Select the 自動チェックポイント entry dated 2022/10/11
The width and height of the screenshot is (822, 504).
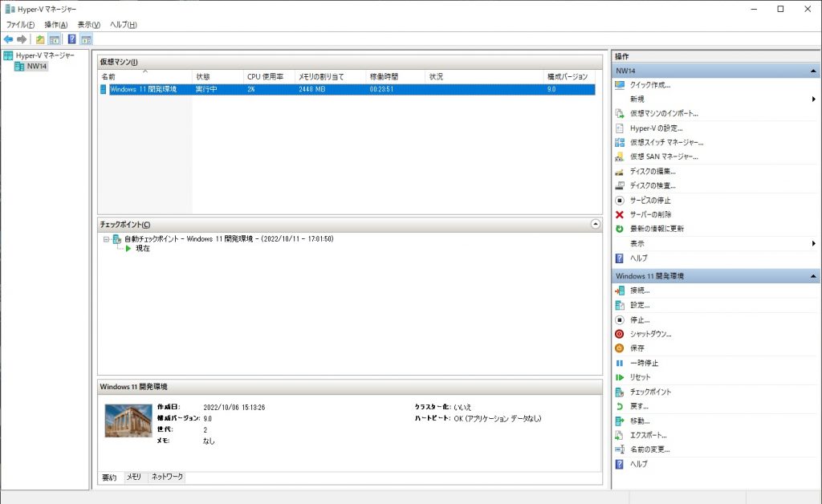point(229,239)
